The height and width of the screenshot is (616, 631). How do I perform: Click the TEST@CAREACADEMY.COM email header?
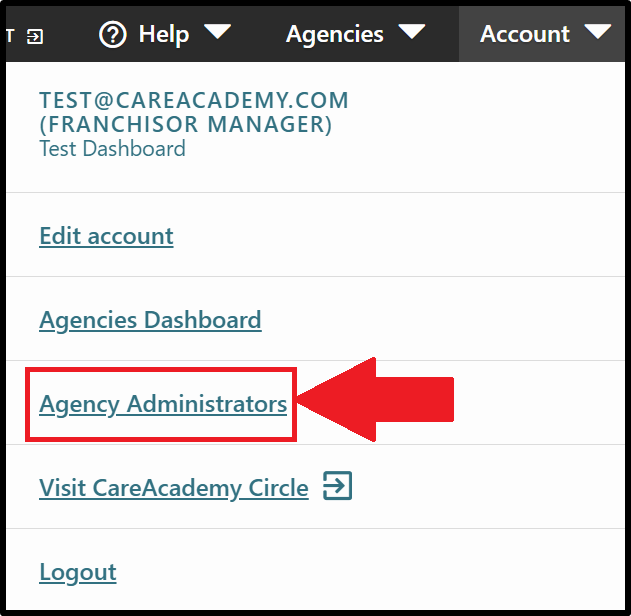click(194, 100)
